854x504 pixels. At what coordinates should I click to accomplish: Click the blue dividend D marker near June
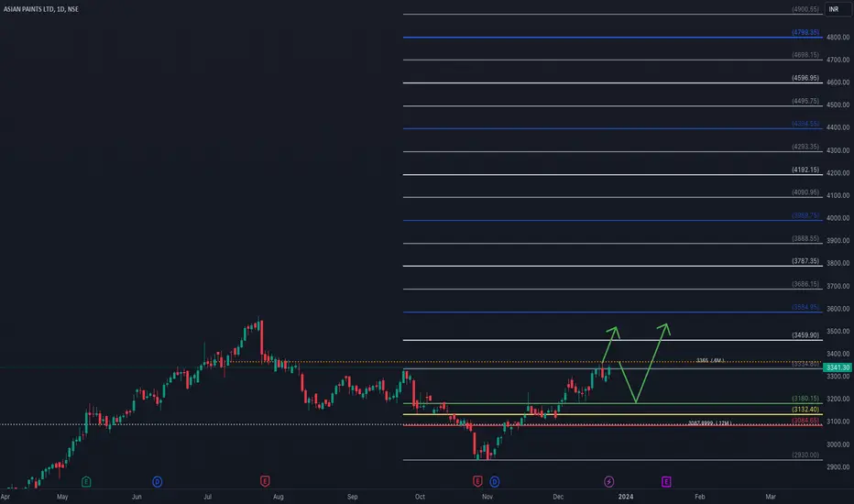158,482
